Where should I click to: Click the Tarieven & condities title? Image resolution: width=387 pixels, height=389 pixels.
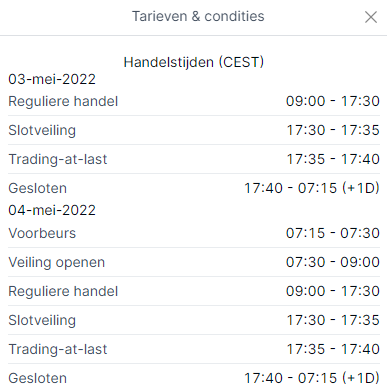click(198, 16)
